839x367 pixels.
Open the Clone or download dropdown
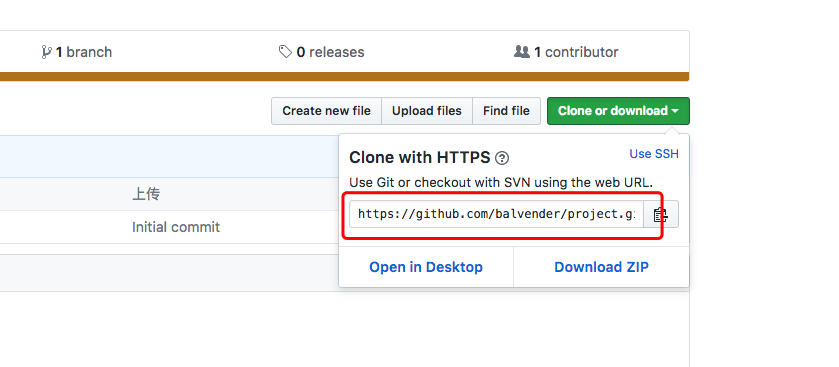click(618, 111)
